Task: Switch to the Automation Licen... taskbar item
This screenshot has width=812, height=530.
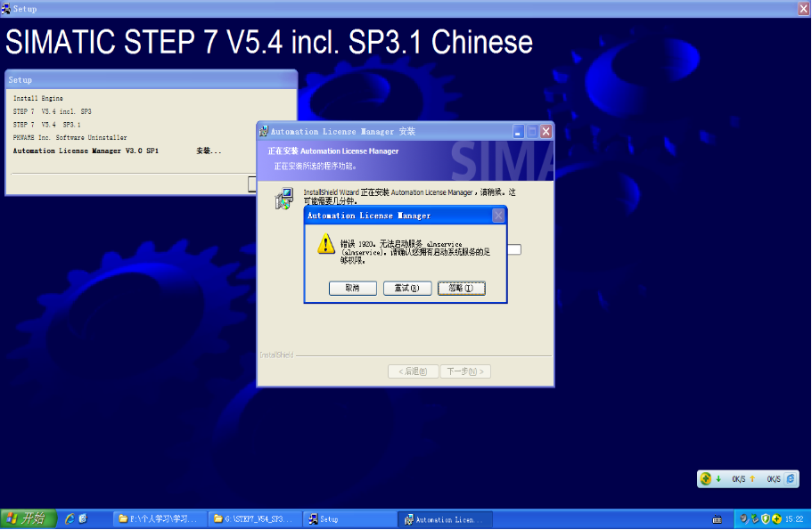Action: pos(445,519)
